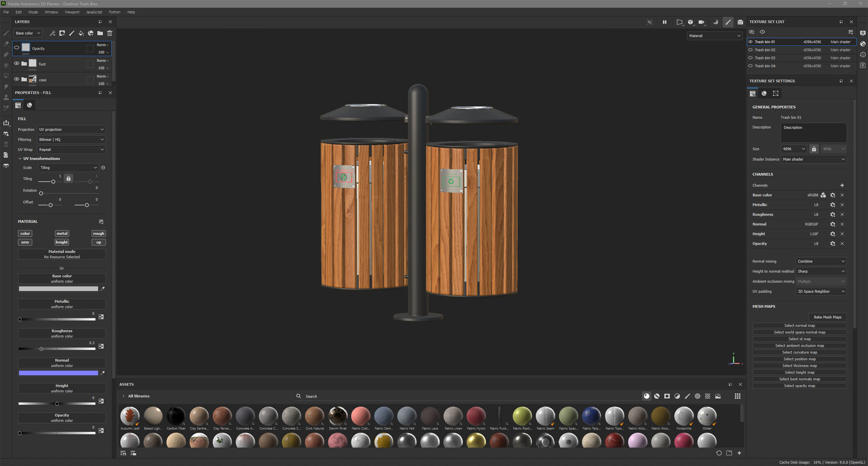
Task: Switch to painting mode with the brush icon
Action: [728, 22]
